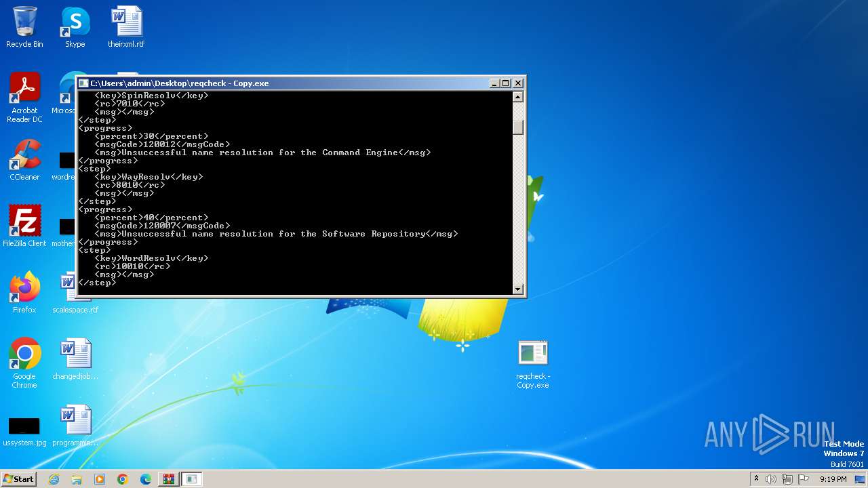
Task: Select the theirxml.rtf document icon
Action: click(x=126, y=27)
